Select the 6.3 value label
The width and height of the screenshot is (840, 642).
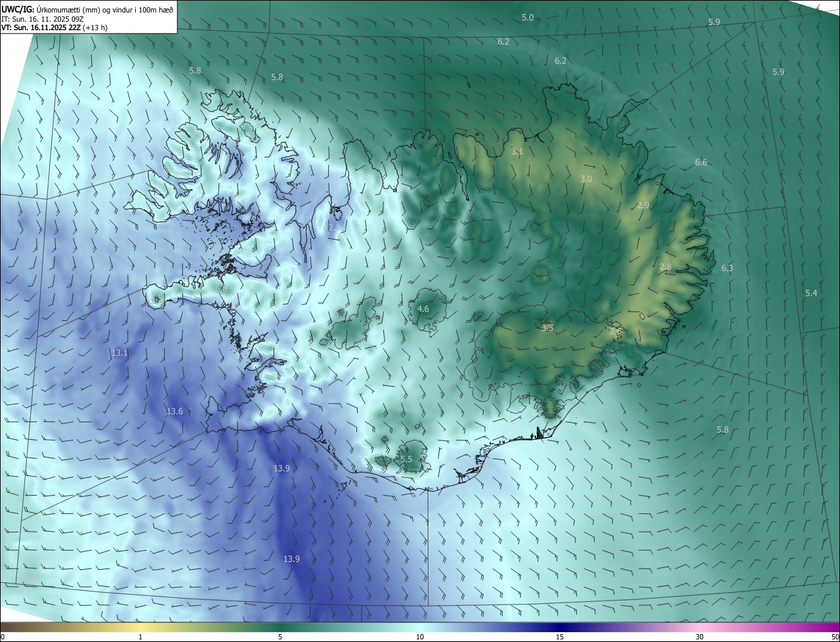tap(727, 268)
